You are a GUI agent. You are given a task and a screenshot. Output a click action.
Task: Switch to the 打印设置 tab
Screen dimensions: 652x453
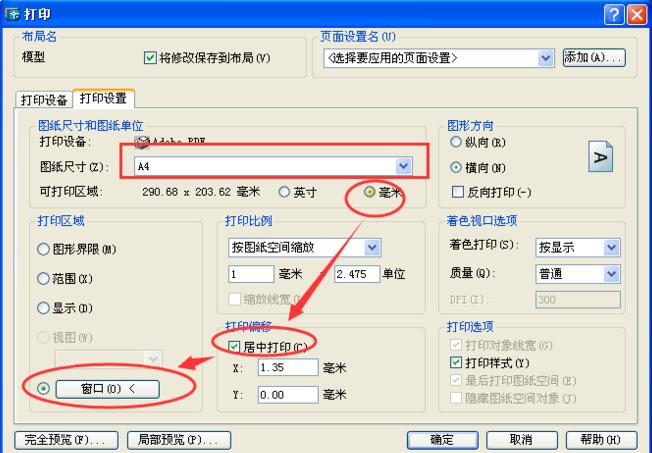point(104,98)
